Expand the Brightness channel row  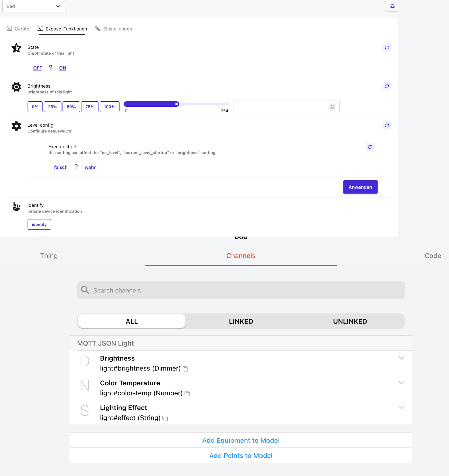tap(401, 358)
